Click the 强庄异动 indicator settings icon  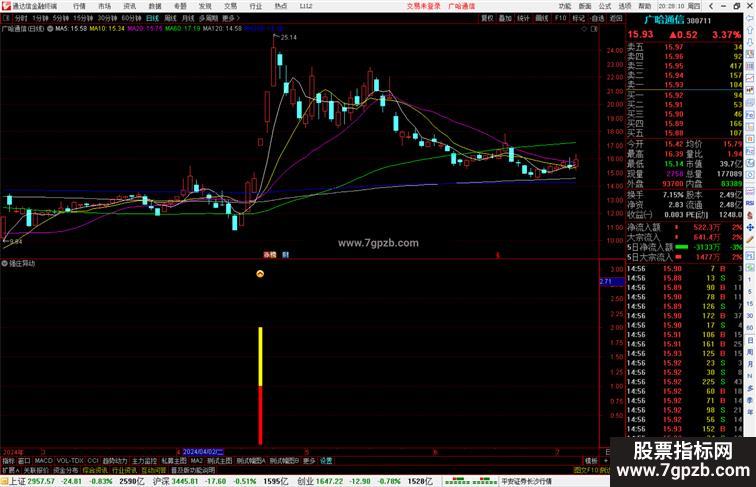[4, 263]
